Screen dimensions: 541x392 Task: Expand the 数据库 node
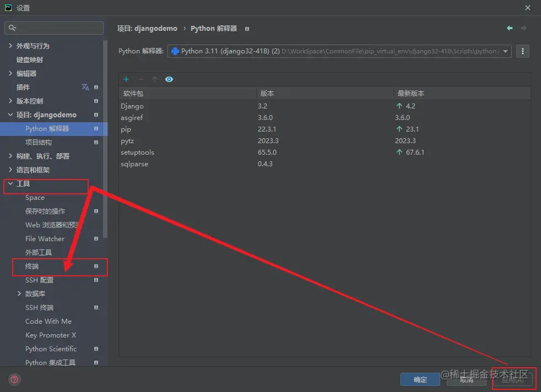tap(19, 293)
